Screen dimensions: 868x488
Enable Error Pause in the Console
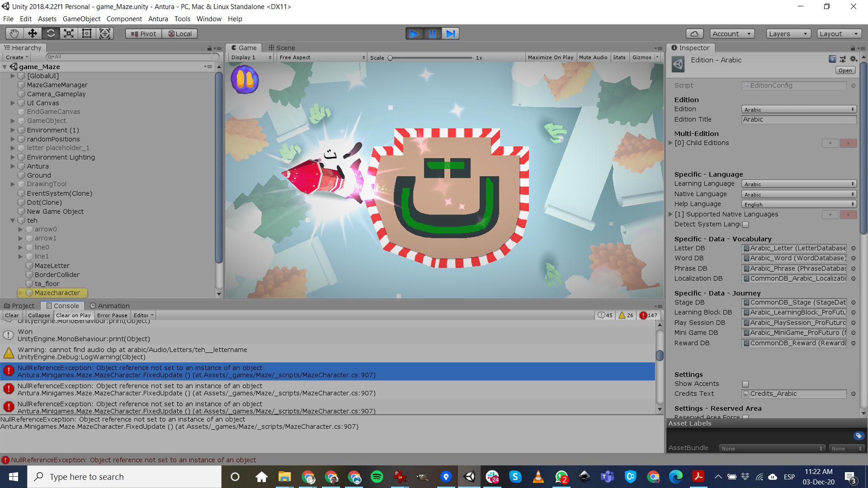point(112,315)
